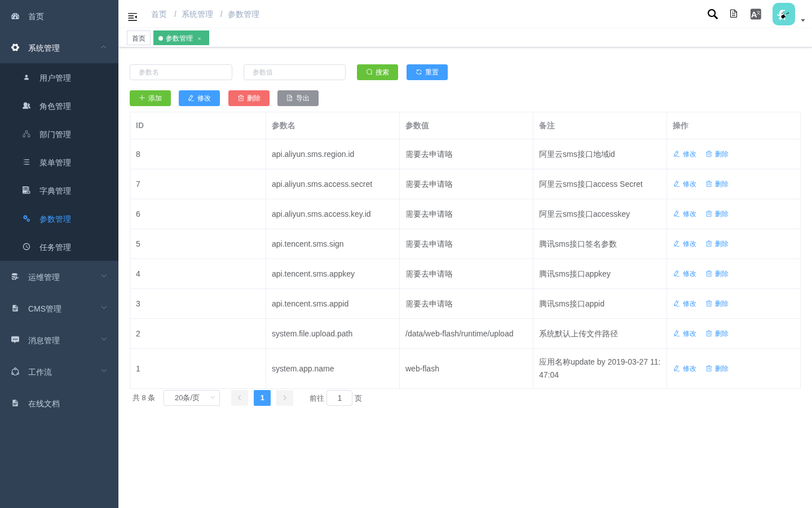812x508 pixels.
Task: Click the 前往 page number field
Action: [339, 398]
